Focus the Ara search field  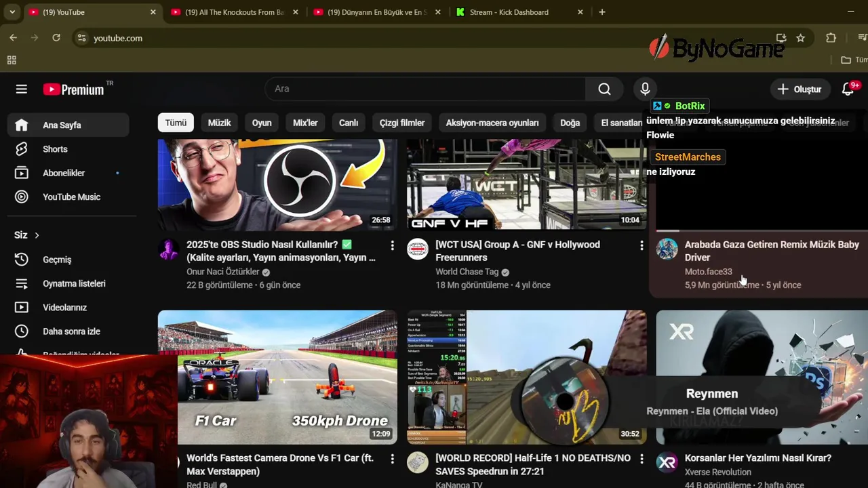(x=425, y=89)
